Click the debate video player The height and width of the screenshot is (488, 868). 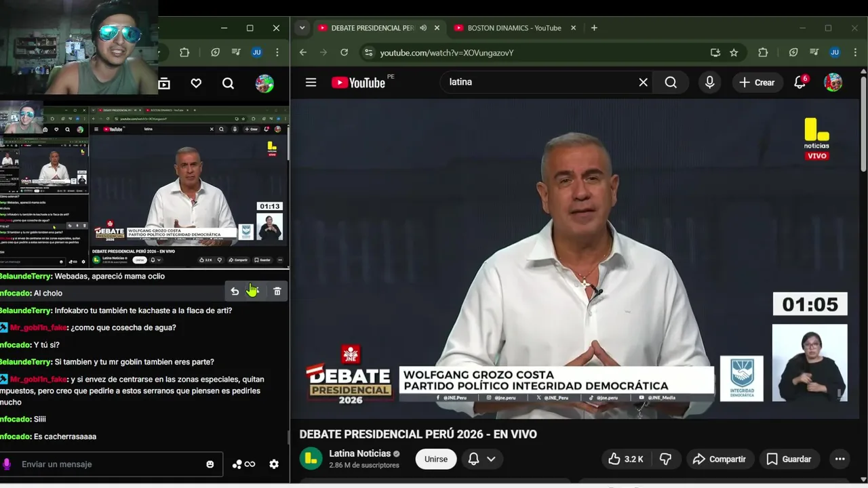click(576, 259)
